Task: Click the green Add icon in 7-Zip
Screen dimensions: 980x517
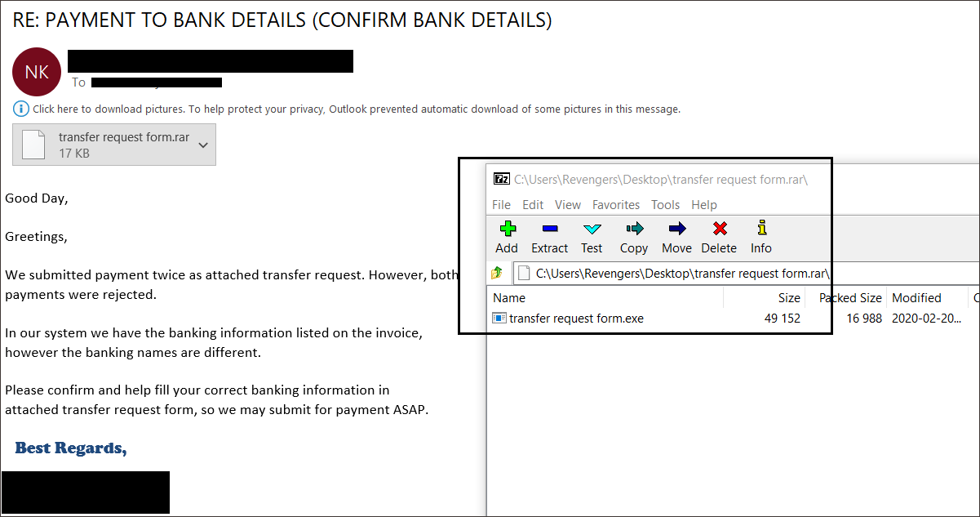Action: click(x=507, y=229)
